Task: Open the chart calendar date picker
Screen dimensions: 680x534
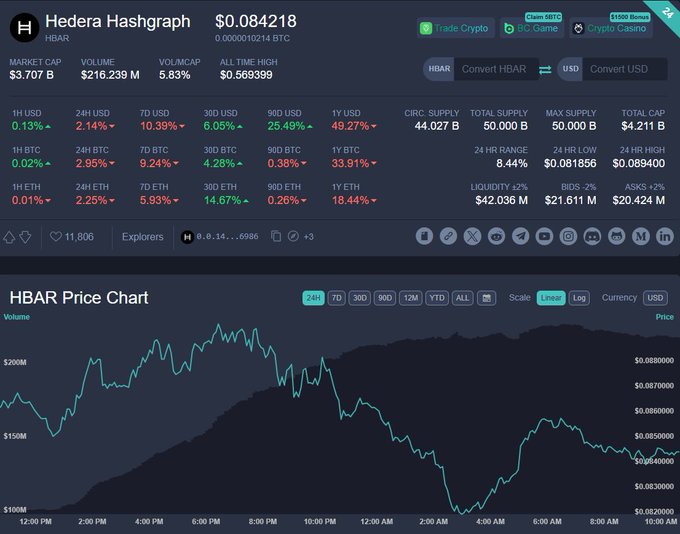Action: [x=487, y=298]
